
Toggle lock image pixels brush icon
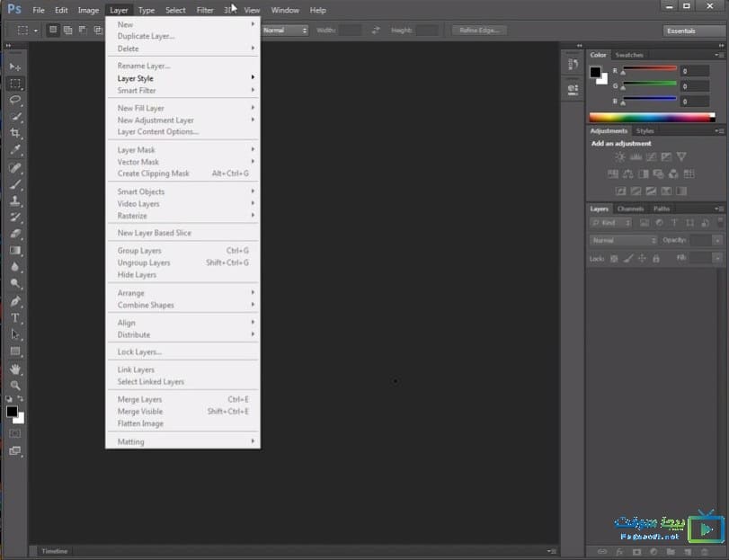tap(628, 258)
